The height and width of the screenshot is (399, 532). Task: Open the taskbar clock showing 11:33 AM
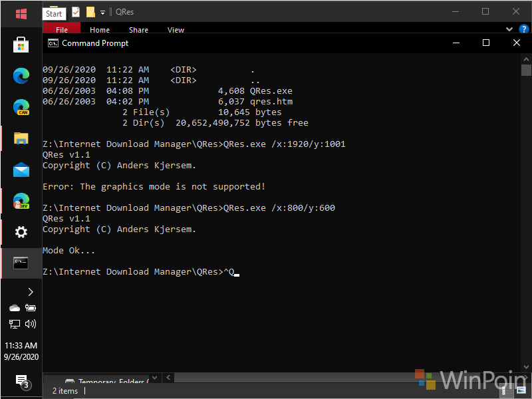click(x=21, y=351)
